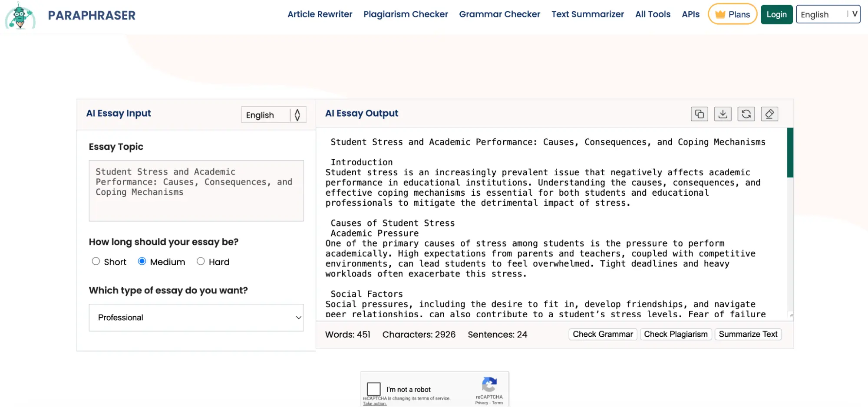
Task: Click the copy output icon
Action: click(699, 114)
